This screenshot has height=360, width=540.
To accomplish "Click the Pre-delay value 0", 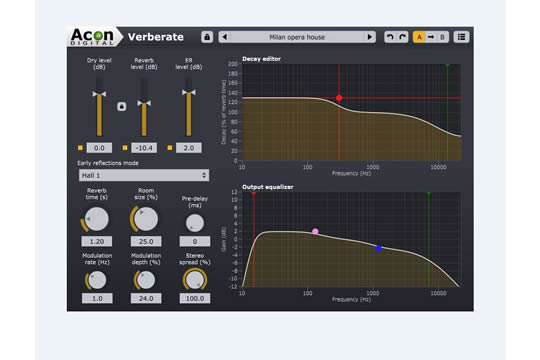I will [x=195, y=241].
